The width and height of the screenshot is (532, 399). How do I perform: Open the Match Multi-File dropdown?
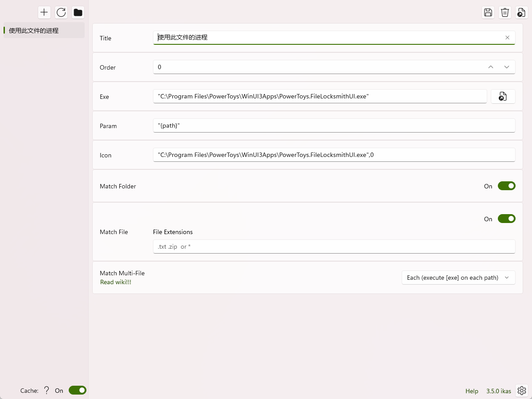(x=458, y=277)
